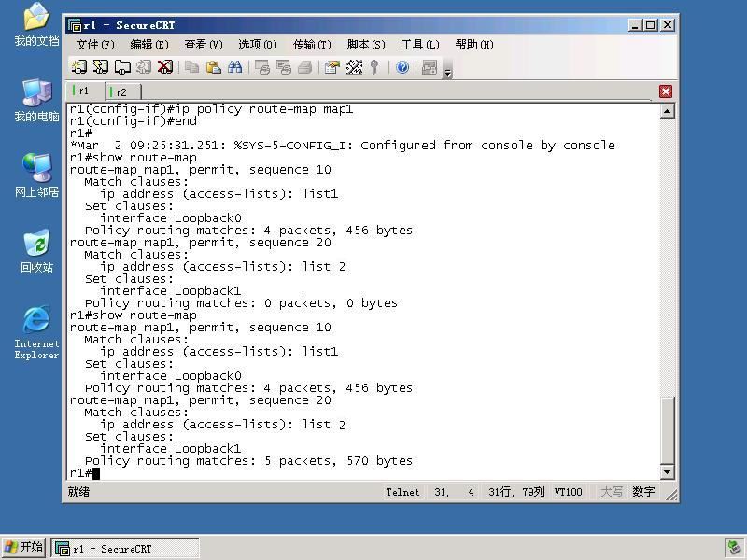Open the 回收站 recycle bin icon
Screen dimensions: 747x560
[x=36, y=251]
